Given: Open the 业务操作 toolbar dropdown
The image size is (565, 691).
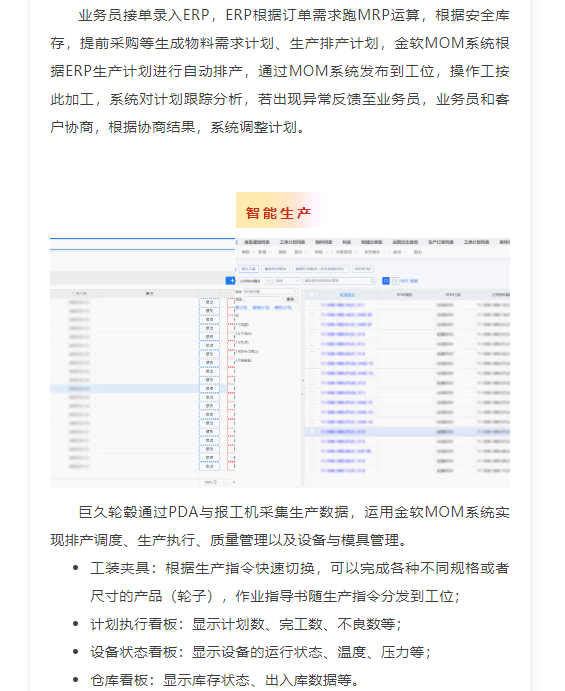Looking at the screenshot, I should [375, 252].
